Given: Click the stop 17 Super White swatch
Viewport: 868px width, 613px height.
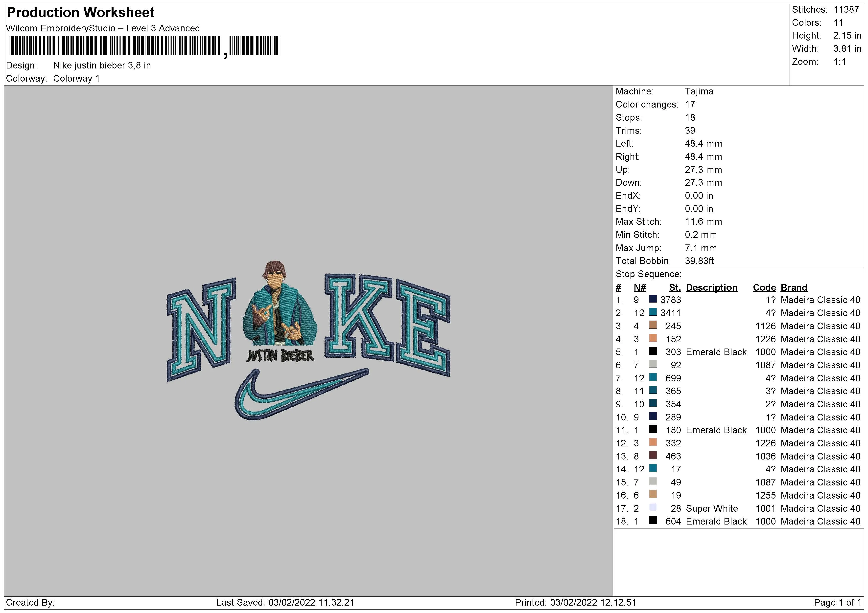Looking at the screenshot, I should click(x=653, y=507).
